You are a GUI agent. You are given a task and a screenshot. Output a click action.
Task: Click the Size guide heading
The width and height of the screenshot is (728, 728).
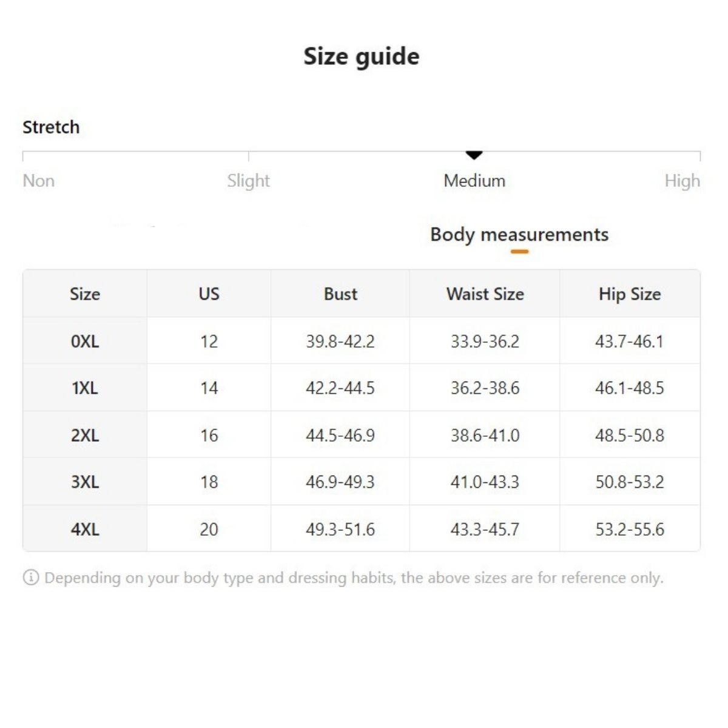362,56
